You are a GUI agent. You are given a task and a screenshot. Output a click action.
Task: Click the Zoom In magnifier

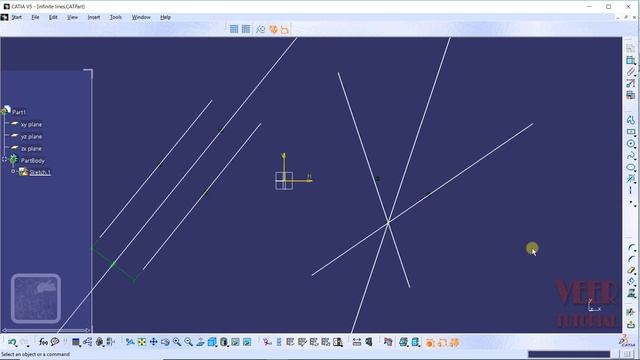click(177, 342)
